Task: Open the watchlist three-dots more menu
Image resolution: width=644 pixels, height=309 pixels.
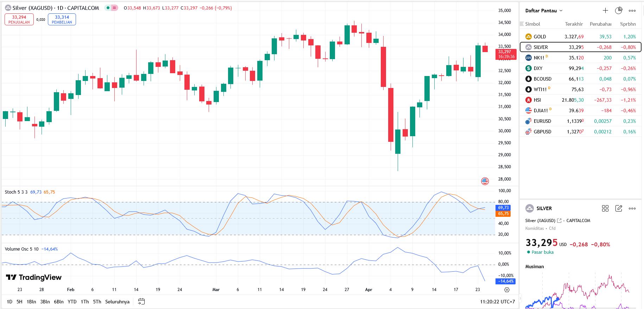Action: [x=632, y=11]
